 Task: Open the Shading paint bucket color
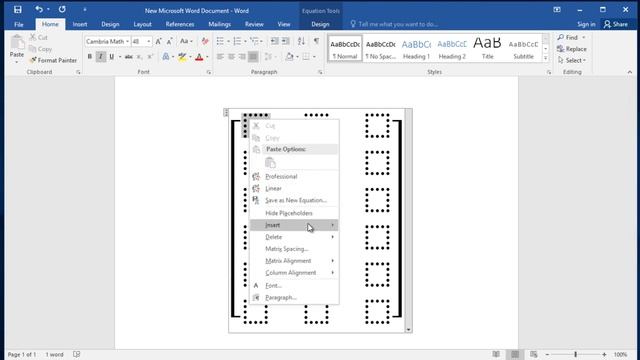coord(289,57)
